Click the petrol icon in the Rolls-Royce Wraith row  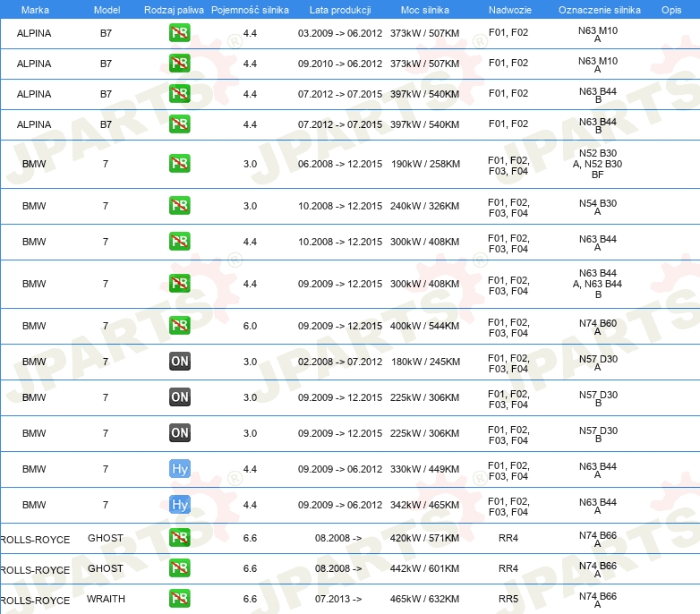click(x=180, y=599)
